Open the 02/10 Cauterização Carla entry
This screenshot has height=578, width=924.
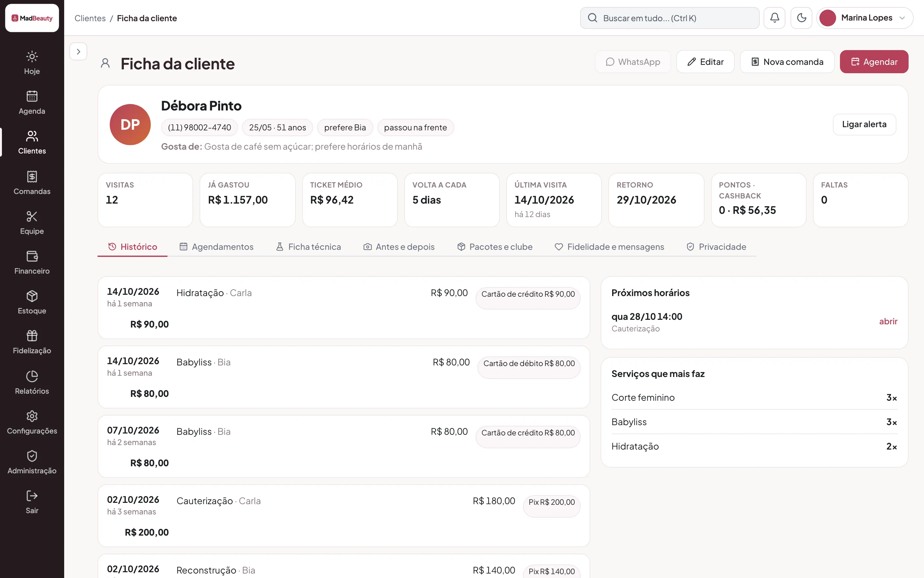tap(344, 516)
